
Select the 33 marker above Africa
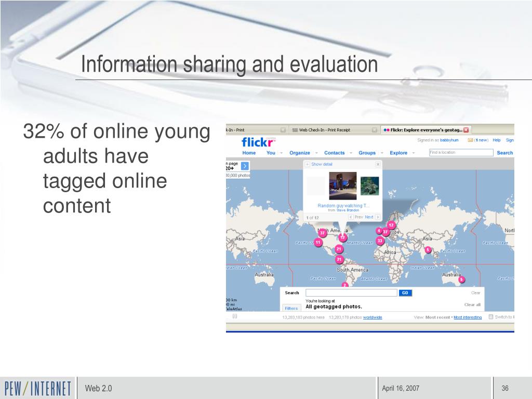[380, 241]
